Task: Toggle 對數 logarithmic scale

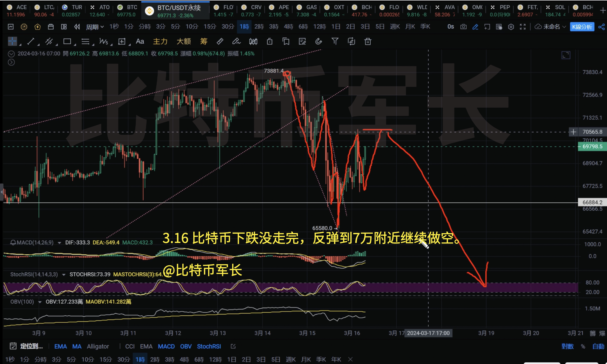Action: click(x=568, y=346)
